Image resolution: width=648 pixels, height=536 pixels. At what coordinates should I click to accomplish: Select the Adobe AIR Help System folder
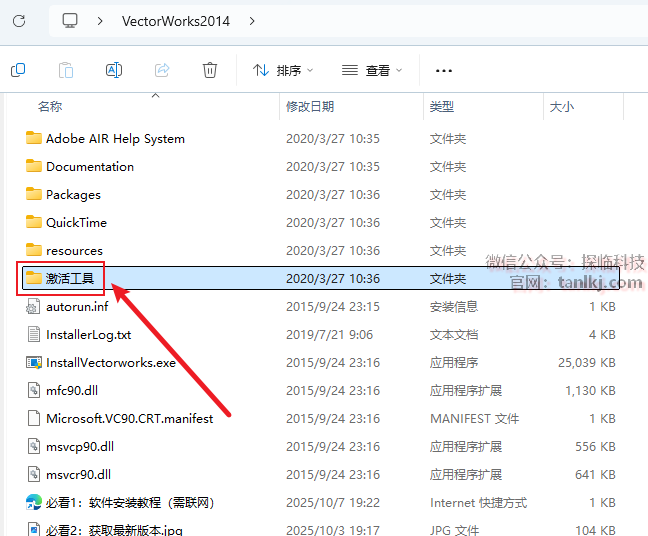click(x=115, y=139)
